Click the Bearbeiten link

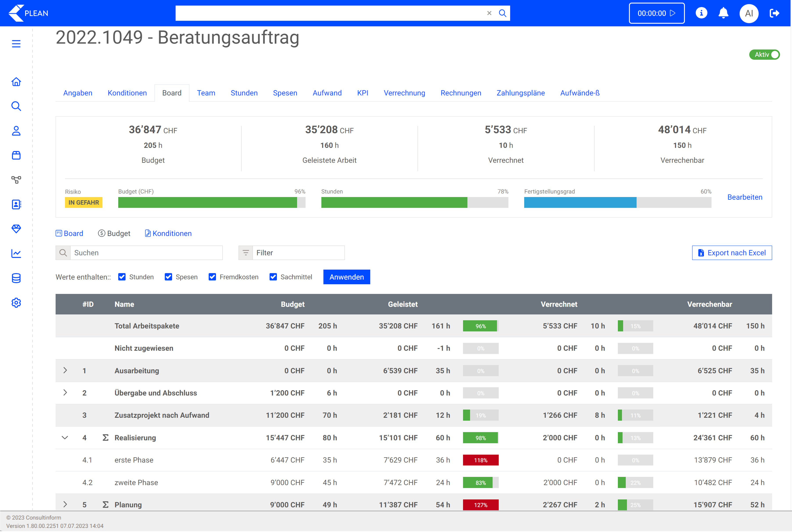point(745,197)
